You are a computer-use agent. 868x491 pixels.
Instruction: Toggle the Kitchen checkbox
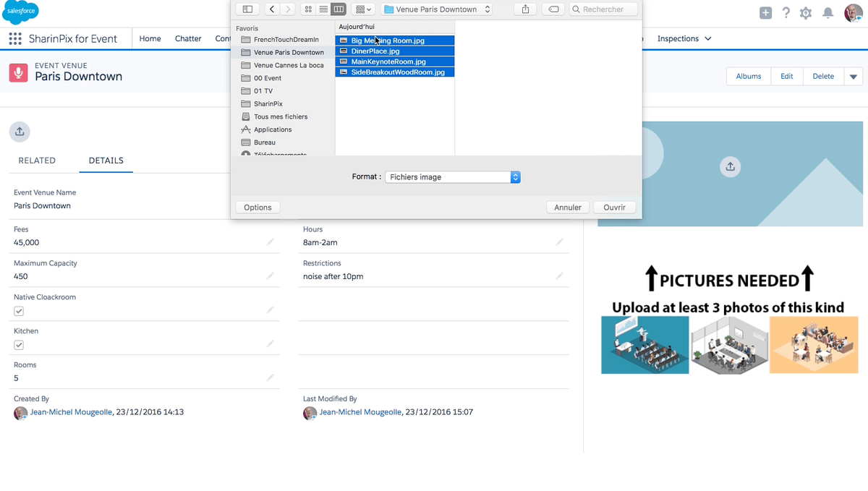coord(19,345)
